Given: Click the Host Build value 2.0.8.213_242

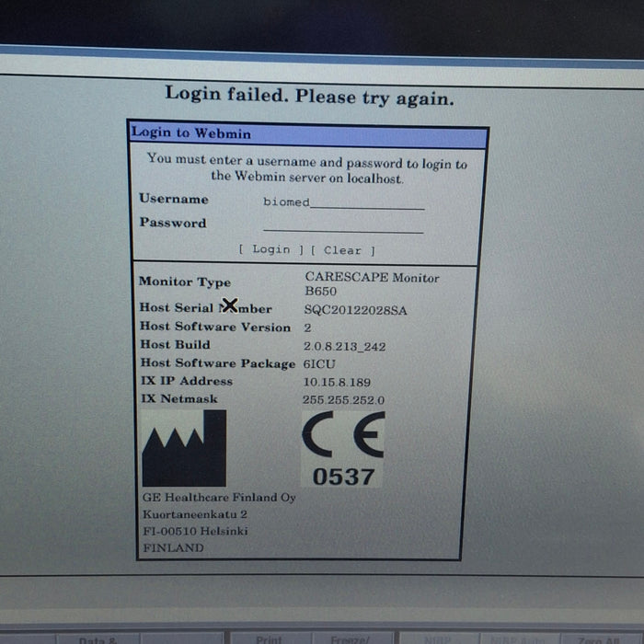Looking at the screenshot, I should coord(346,346).
